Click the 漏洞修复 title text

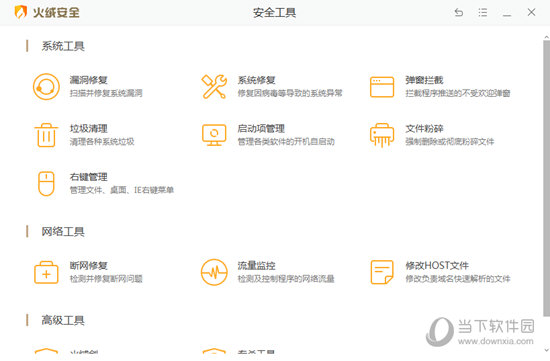(88, 80)
